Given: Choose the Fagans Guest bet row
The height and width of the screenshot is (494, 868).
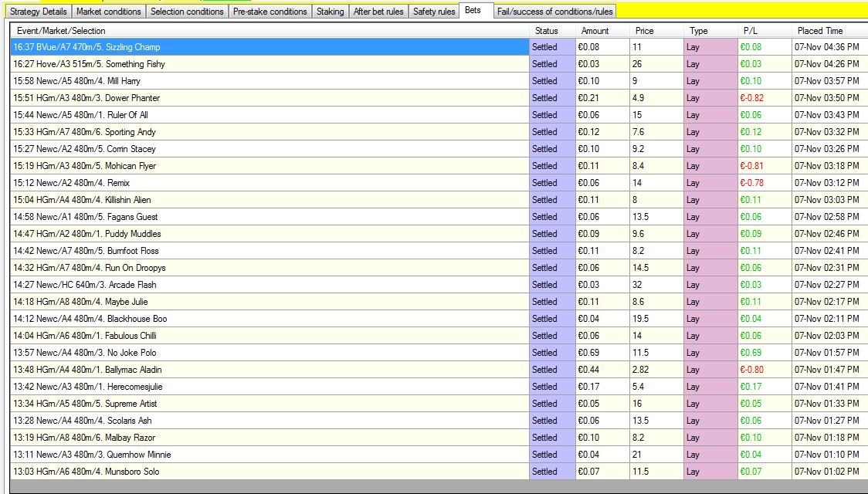Looking at the screenshot, I should pos(439,217).
